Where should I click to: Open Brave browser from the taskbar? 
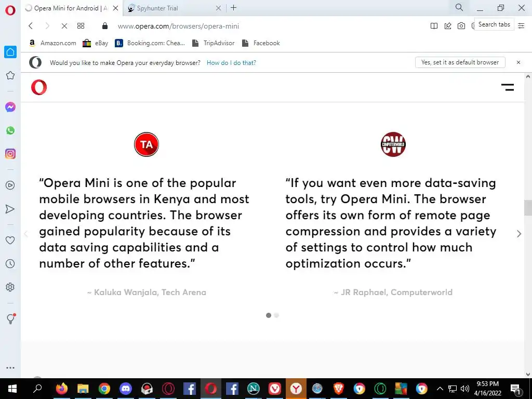[x=338, y=389]
